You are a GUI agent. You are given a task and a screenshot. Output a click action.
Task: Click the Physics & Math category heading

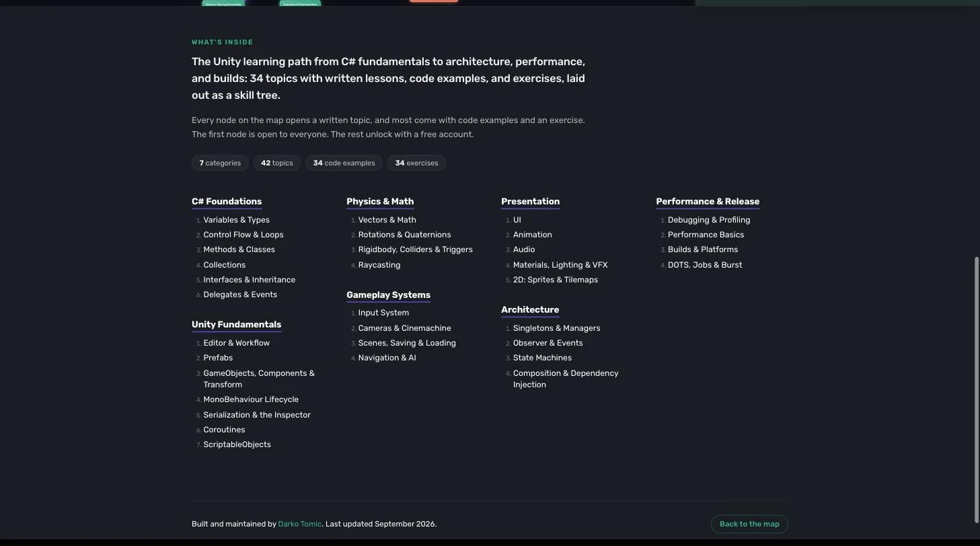coord(380,202)
